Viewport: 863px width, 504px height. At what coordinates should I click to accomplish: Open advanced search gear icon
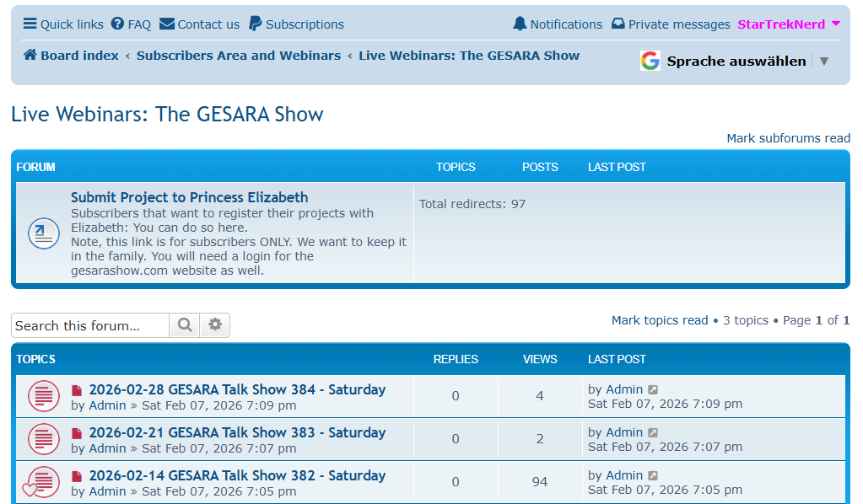[215, 325]
